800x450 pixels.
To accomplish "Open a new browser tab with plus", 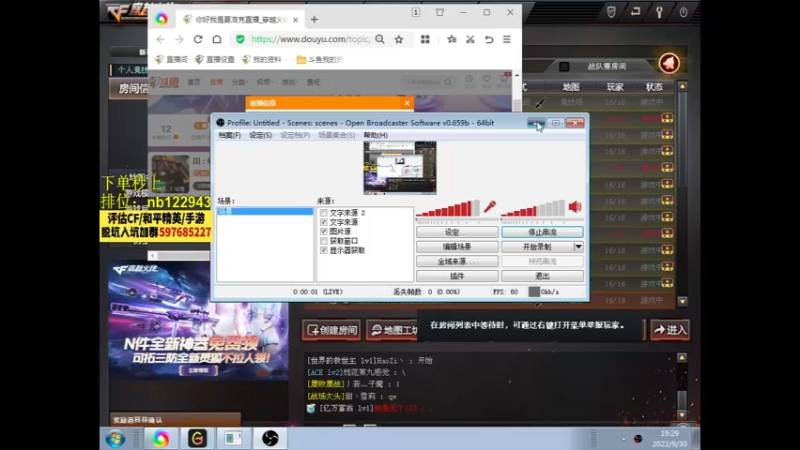I will (314, 20).
